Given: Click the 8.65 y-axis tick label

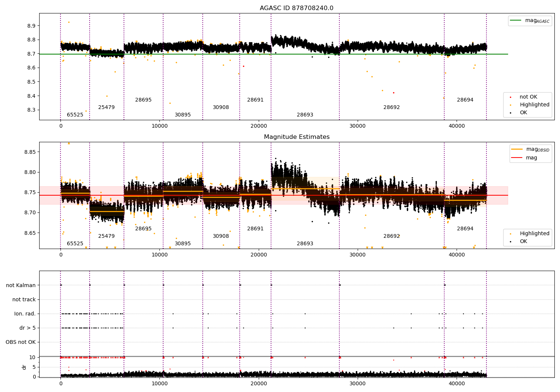Looking at the screenshot, I should [x=30, y=233].
